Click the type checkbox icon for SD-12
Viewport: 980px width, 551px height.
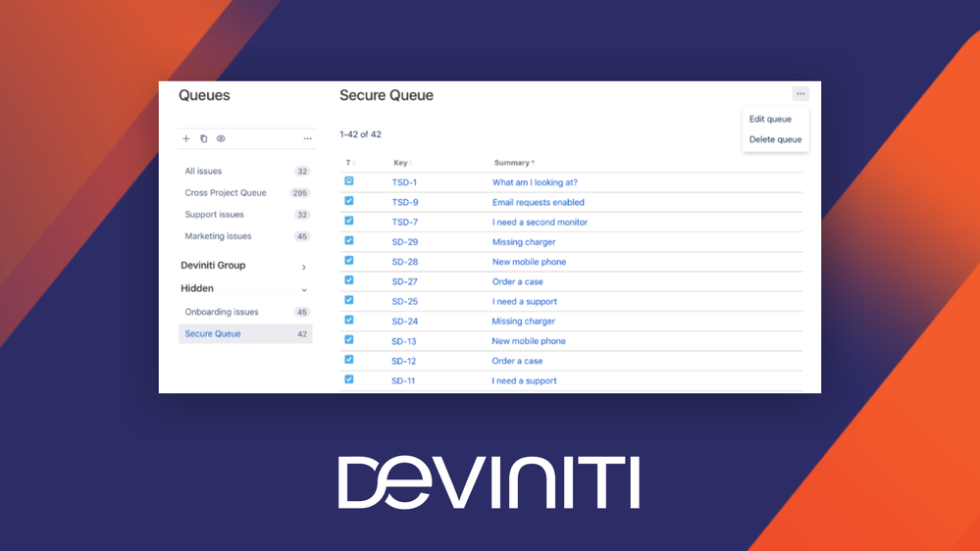(x=349, y=360)
